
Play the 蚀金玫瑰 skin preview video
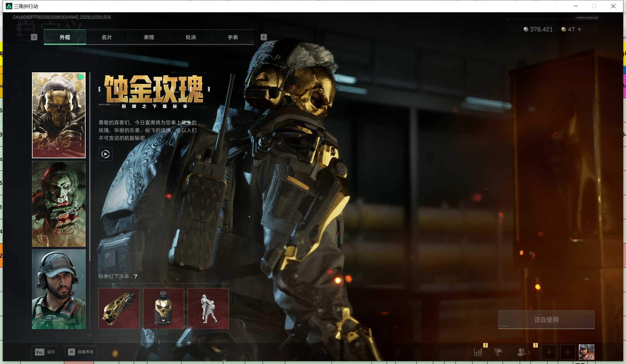(105, 154)
